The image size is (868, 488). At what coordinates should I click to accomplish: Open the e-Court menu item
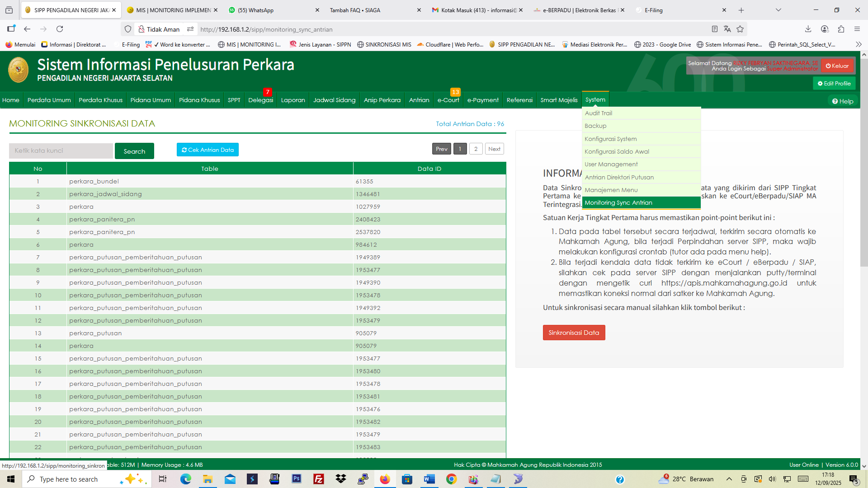tap(448, 100)
